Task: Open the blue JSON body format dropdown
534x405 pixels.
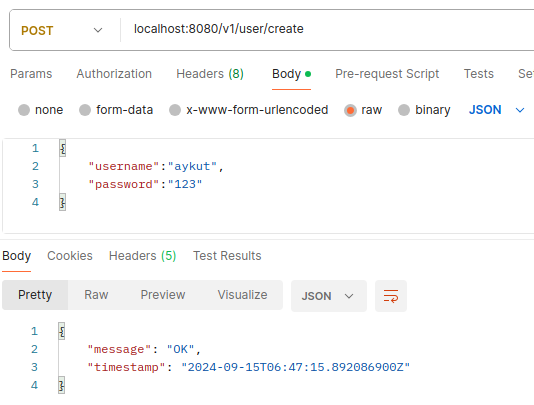Action: [496, 110]
